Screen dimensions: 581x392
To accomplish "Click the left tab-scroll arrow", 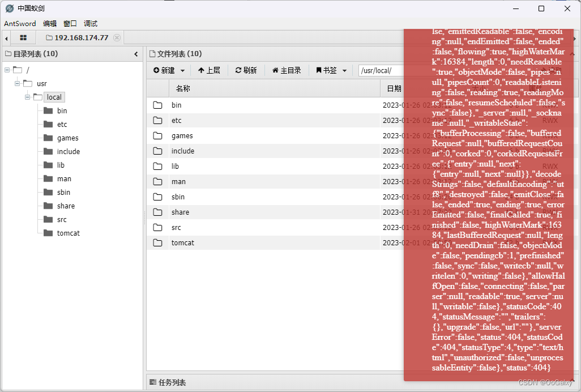I will [x=6, y=38].
